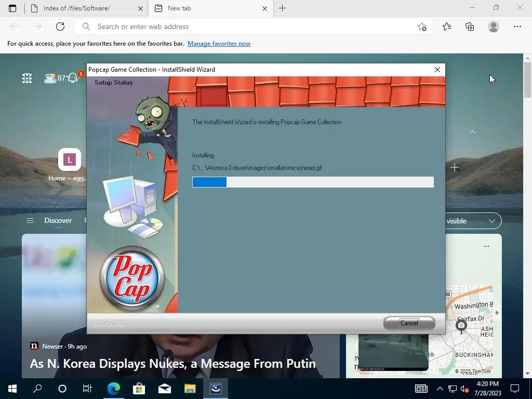
Task: Click the installation progress bar
Action: tap(313, 182)
